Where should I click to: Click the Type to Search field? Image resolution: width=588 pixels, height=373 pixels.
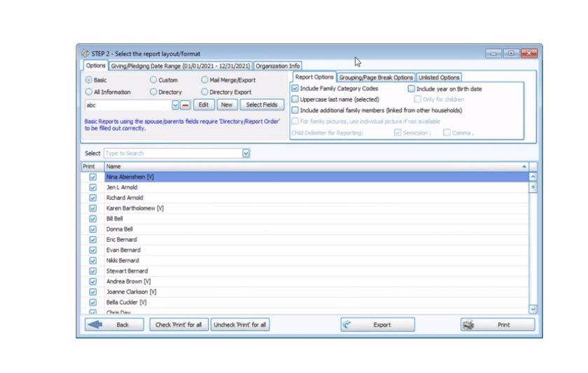click(172, 153)
